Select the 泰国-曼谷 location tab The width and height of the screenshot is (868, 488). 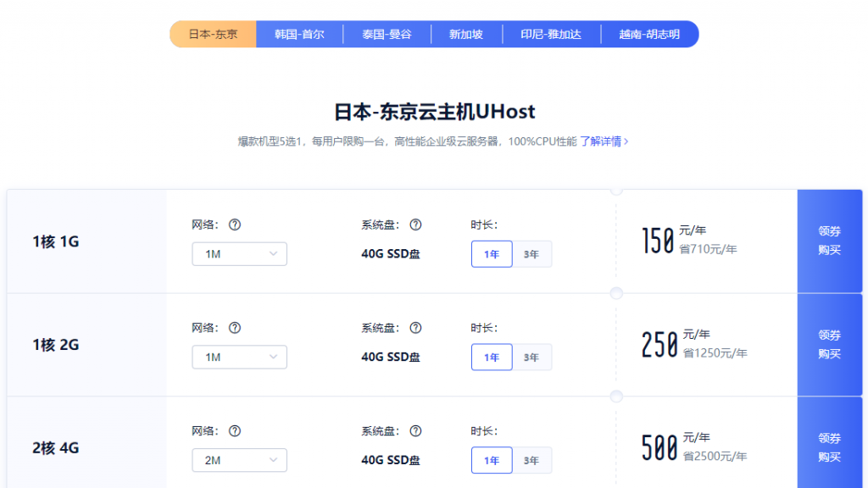tap(386, 34)
